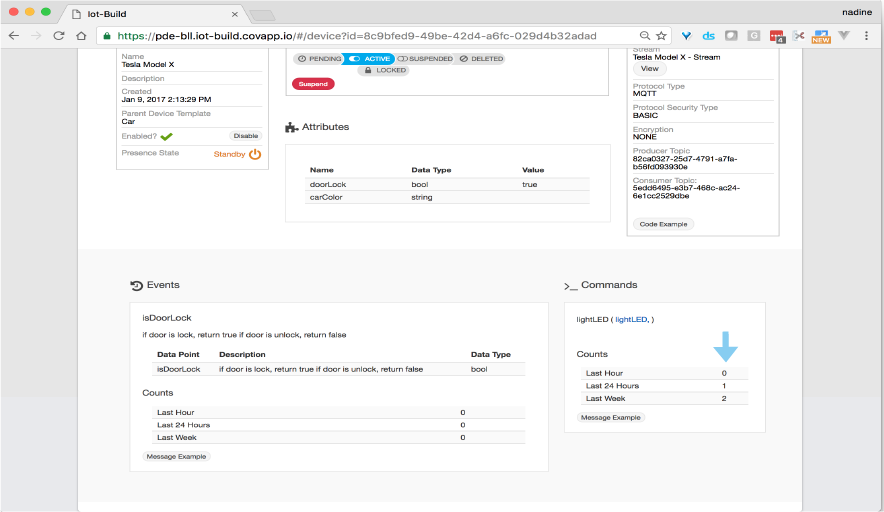Set device state to ACTIVE

369,59
